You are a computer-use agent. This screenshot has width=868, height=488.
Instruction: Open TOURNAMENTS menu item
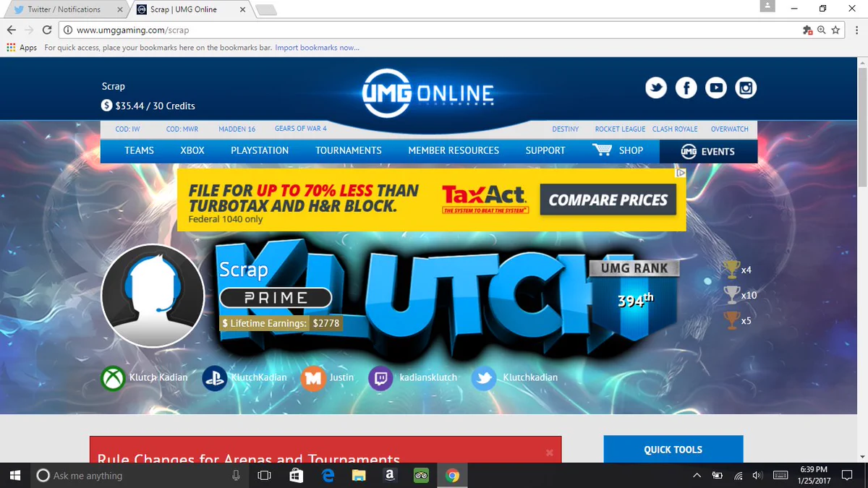349,150
